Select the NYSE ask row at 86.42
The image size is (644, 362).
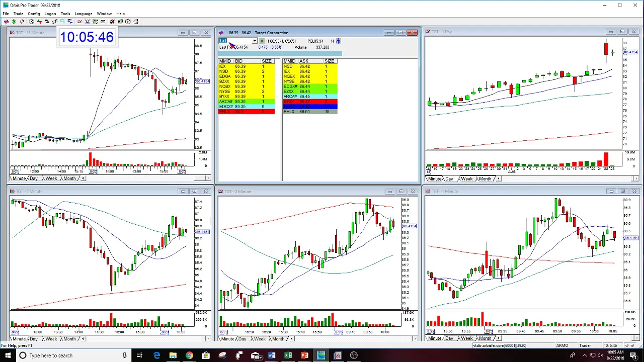(310, 81)
